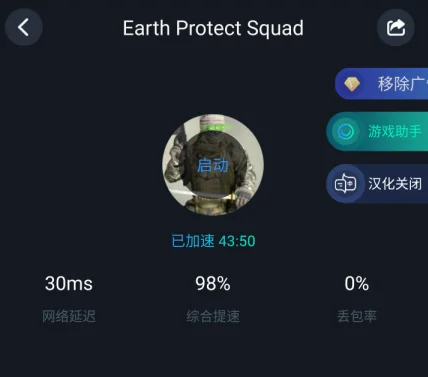The height and width of the screenshot is (377, 428).
Task: Click the green headband on soldier image
Action: click(x=215, y=127)
